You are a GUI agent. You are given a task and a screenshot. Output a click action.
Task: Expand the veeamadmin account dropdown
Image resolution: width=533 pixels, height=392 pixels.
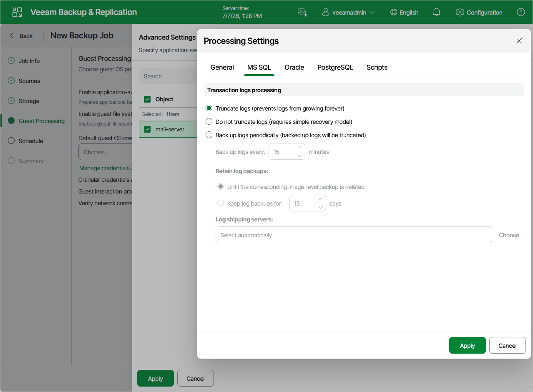coord(372,13)
